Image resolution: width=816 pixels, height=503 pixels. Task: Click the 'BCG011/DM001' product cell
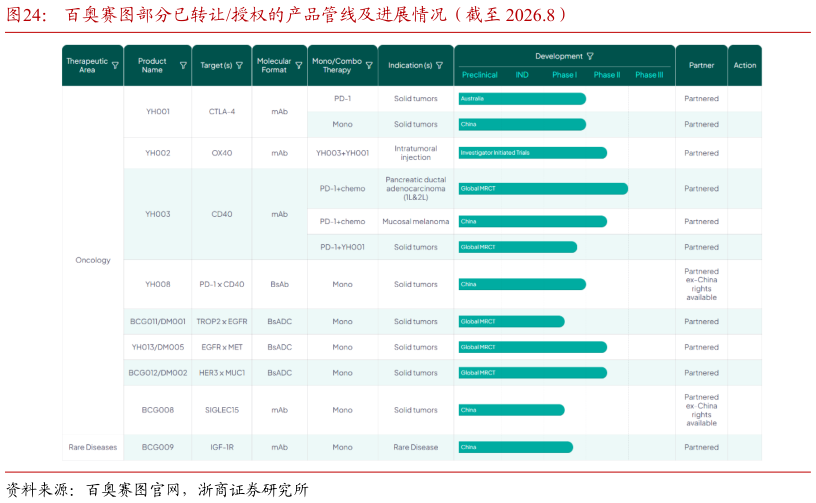click(x=158, y=321)
